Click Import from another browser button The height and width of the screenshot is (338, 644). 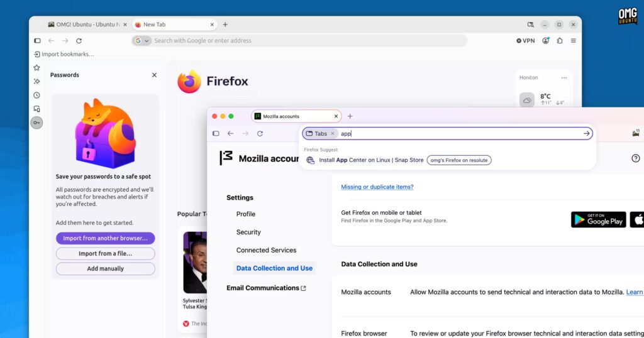(x=106, y=238)
